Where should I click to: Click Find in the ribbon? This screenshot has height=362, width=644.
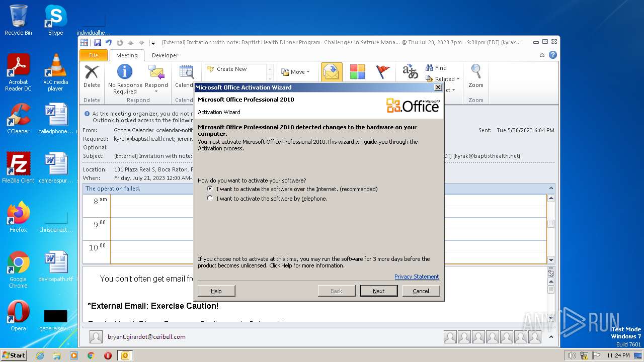(x=436, y=68)
